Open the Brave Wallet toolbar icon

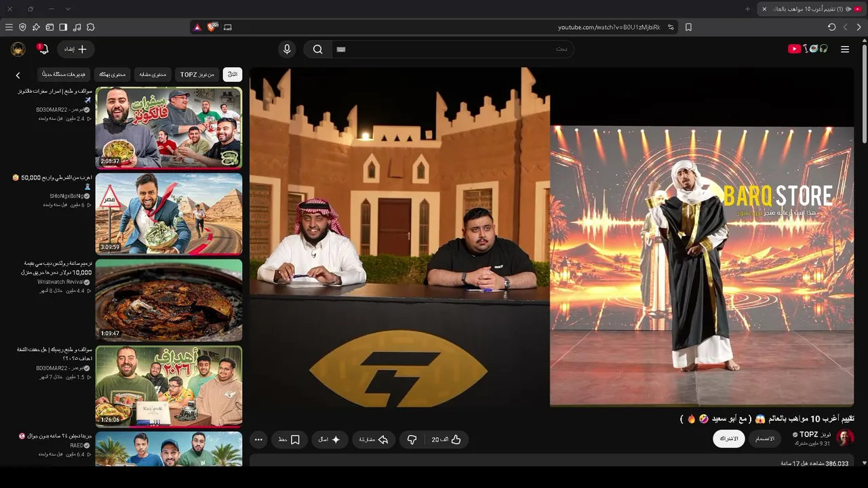50,27
